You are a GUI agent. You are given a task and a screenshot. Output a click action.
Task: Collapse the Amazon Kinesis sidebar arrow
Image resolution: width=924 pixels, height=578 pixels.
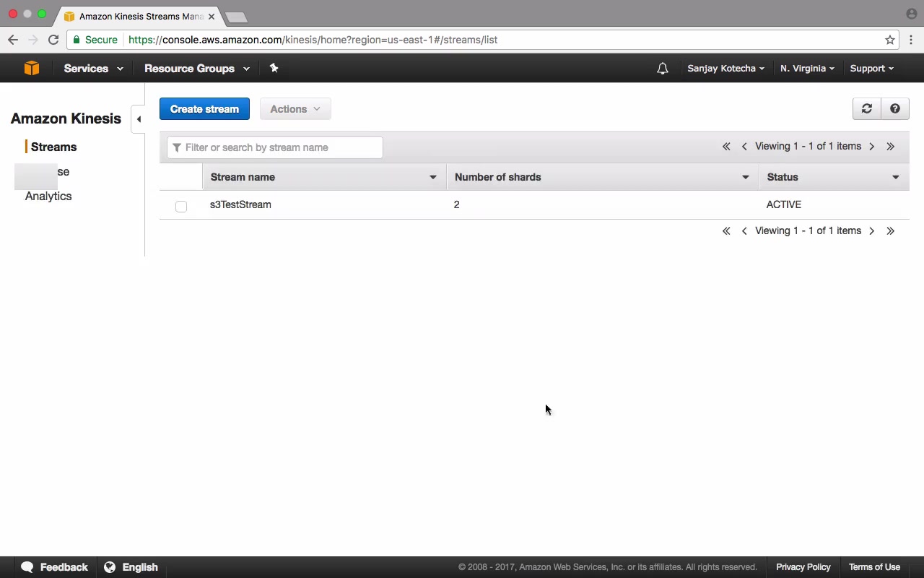click(x=139, y=119)
